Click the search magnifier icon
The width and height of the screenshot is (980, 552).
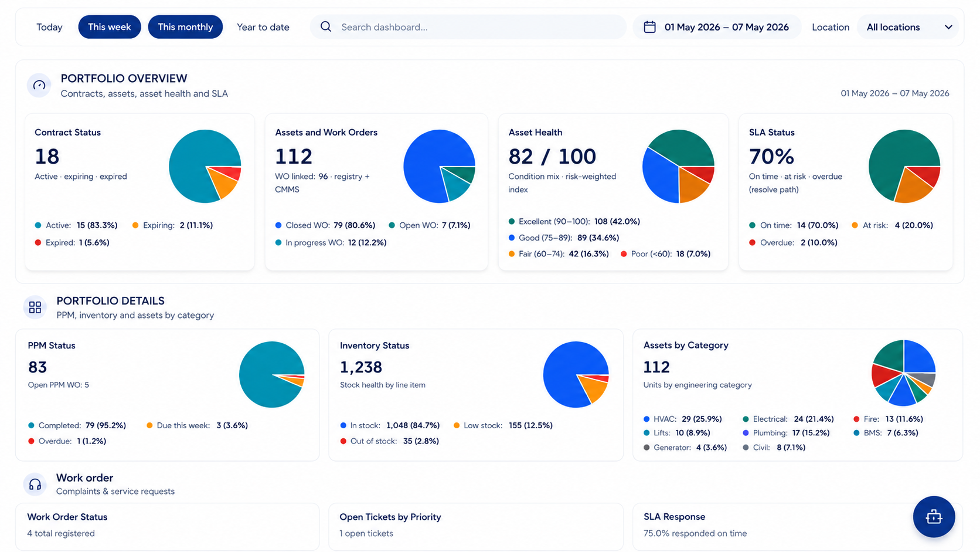coord(326,27)
